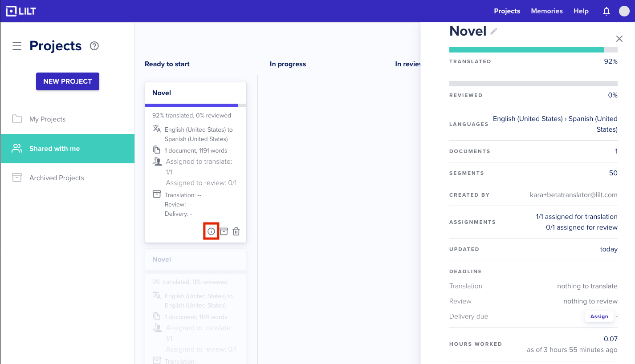Click '1/1 assigned for translation' text
This screenshot has height=364, width=635.
pos(577,217)
